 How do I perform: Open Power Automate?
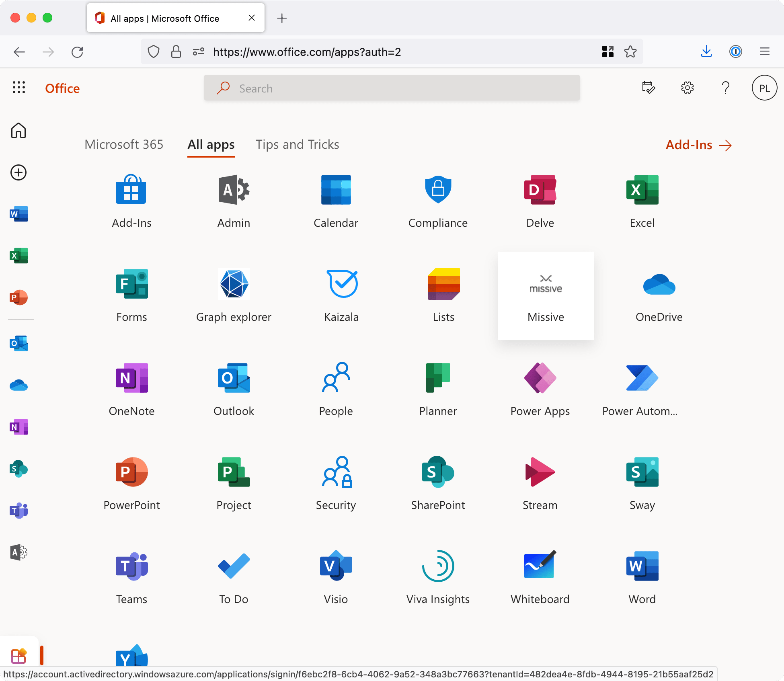[x=639, y=389]
